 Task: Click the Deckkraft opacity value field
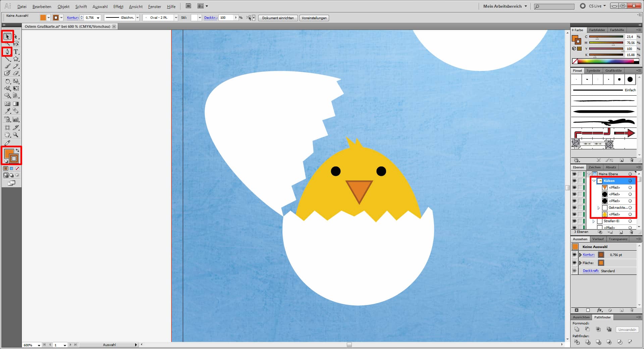226,18
